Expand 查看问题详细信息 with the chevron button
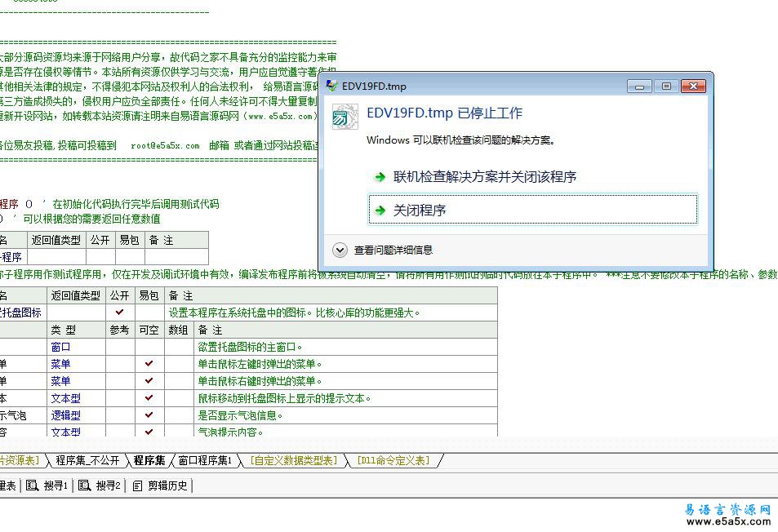The width and height of the screenshot is (778, 532). tap(340, 250)
